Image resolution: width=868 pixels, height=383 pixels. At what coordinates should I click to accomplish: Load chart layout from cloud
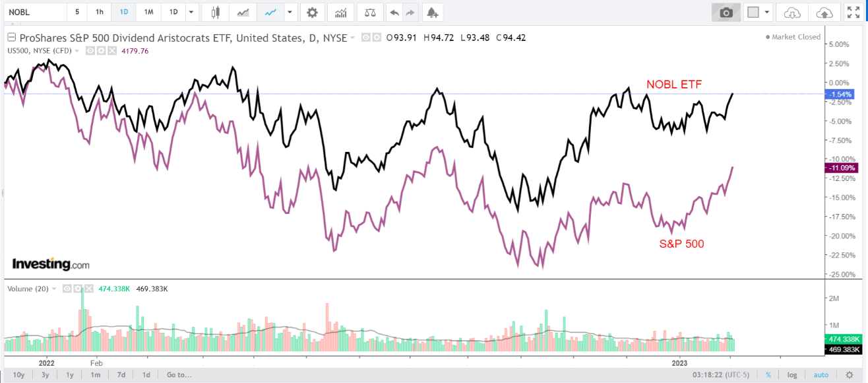(791, 12)
